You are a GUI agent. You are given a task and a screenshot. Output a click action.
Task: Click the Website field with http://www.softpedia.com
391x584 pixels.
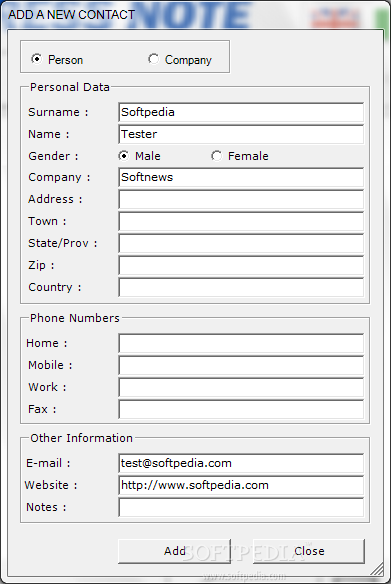pyautogui.click(x=241, y=485)
